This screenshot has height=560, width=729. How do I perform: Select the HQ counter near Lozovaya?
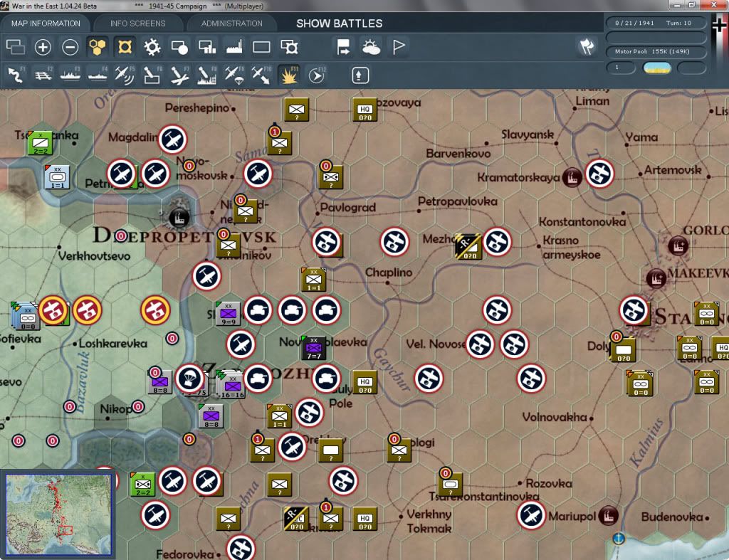[x=365, y=110]
